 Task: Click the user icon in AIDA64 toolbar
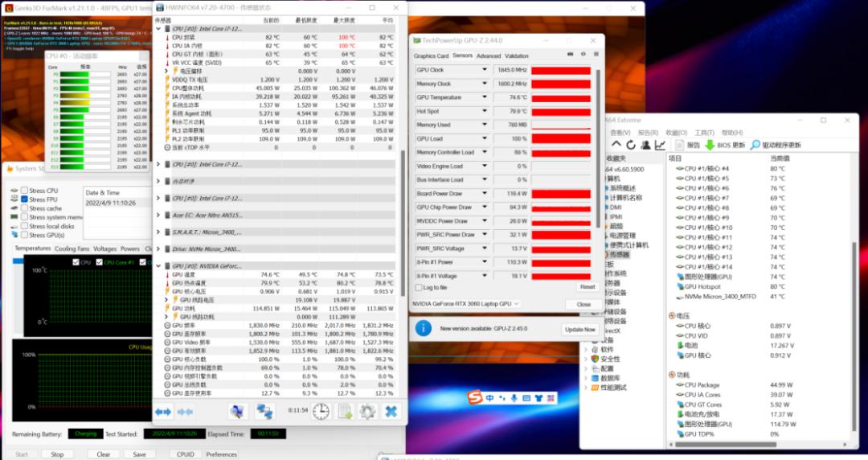(x=645, y=145)
